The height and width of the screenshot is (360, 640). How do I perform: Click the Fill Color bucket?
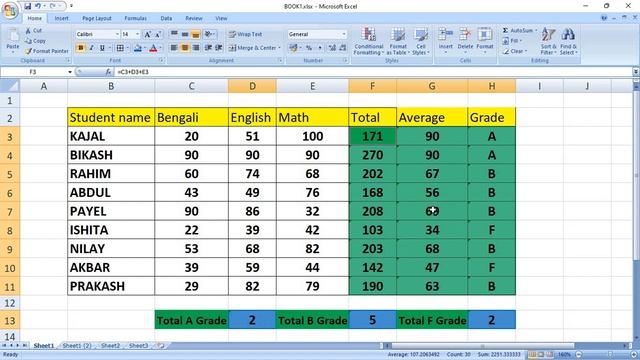pos(138,48)
